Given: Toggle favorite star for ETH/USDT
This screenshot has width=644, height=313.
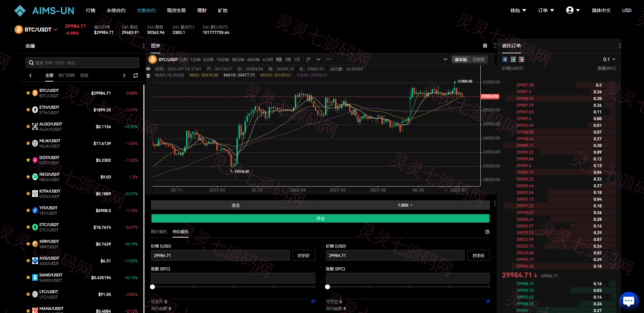Looking at the screenshot, I should 28,110.
